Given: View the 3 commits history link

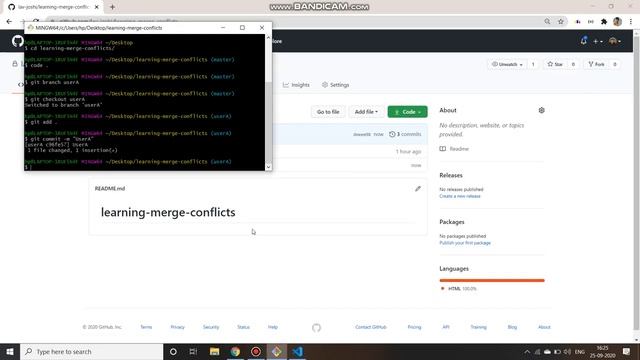Looking at the screenshot, I should pyautogui.click(x=405, y=134).
